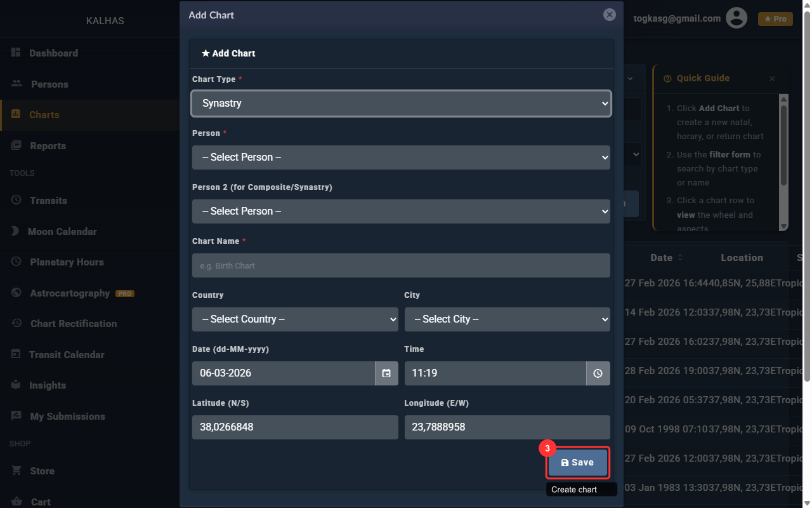Click the clock icon beside Time field
The image size is (812, 508).
(598, 373)
